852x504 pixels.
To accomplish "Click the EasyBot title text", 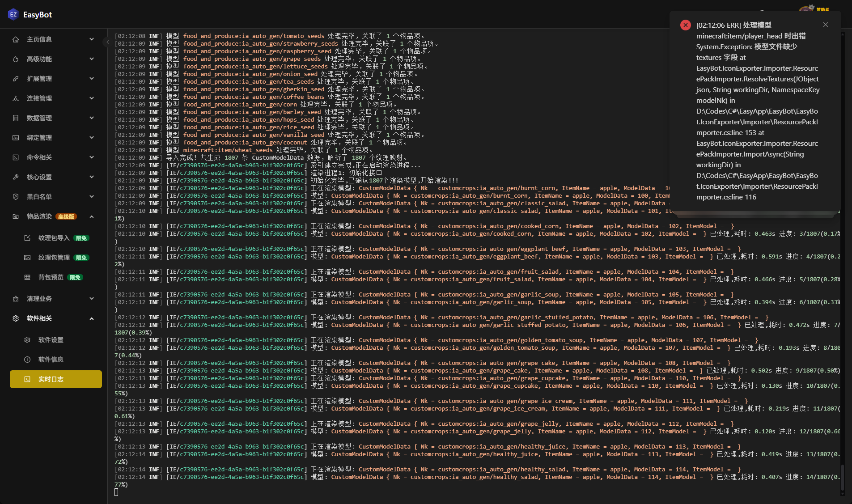I will pyautogui.click(x=38, y=15).
